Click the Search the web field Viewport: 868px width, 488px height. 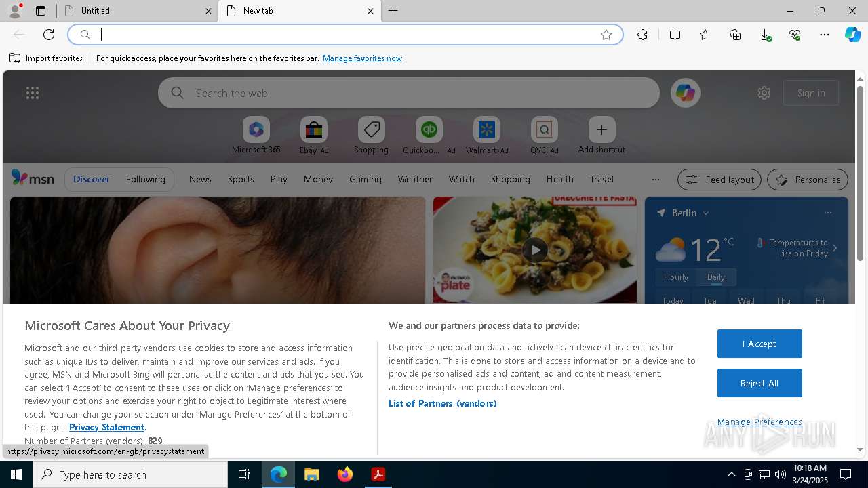pyautogui.click(x=409, y=93)
